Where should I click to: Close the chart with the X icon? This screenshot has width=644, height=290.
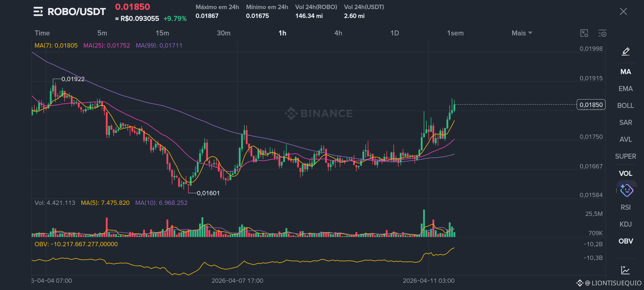click(623, 12)
